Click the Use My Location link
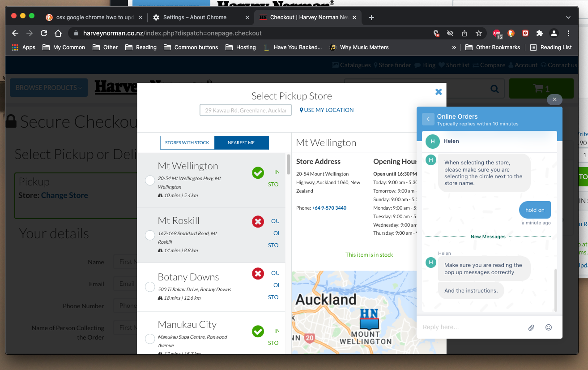Screen dimensions: 588x370 327,110
